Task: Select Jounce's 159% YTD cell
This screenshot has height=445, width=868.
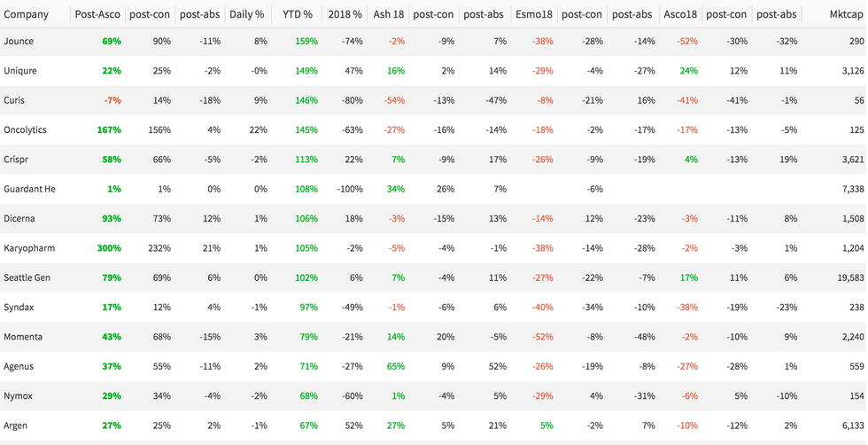Action: point(306,42)
